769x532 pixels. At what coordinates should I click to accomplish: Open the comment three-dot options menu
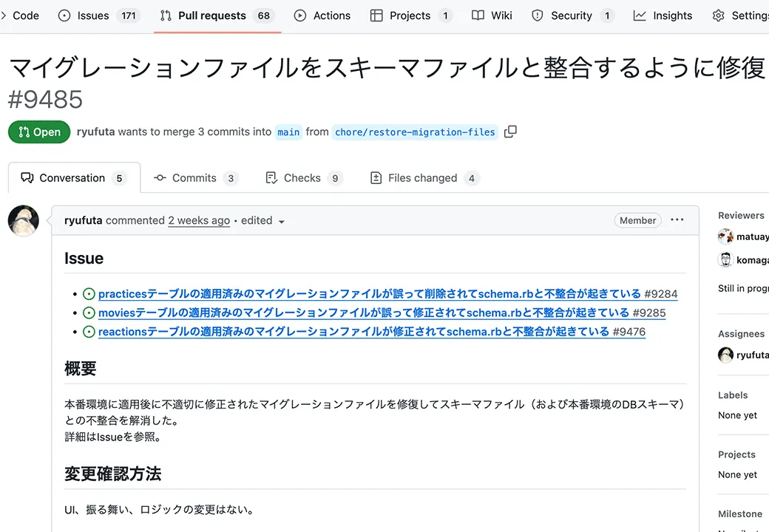click(677, 220)
